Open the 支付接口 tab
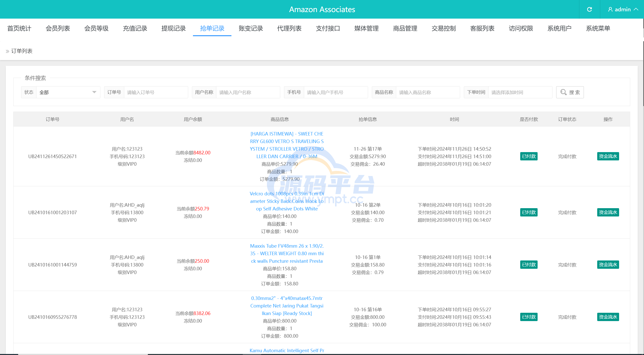The height and width of the screenshot is (355, 644). [x=328, y=28]
